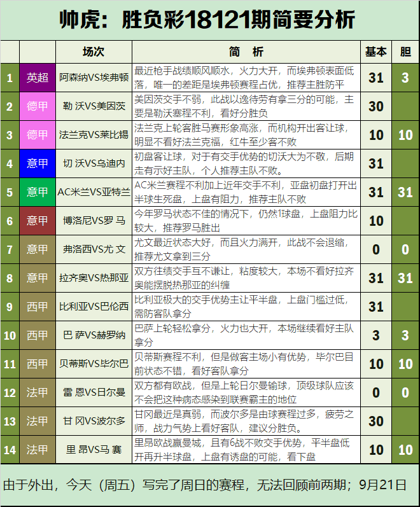The image size is (420, 507).
Task: Click match cell 切 沃VS乌迪内
Action: [94, 163]
